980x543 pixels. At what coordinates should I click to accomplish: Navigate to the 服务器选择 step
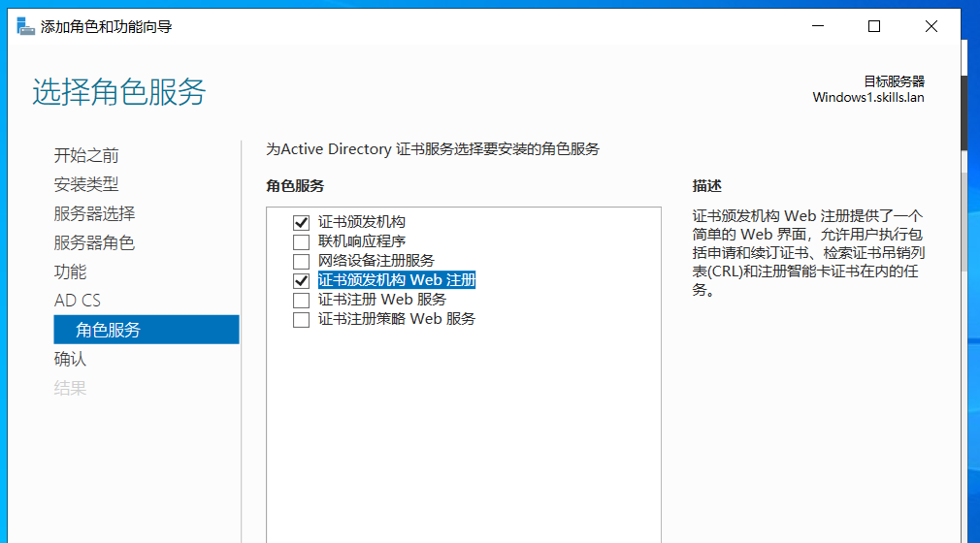click(94, 213)
